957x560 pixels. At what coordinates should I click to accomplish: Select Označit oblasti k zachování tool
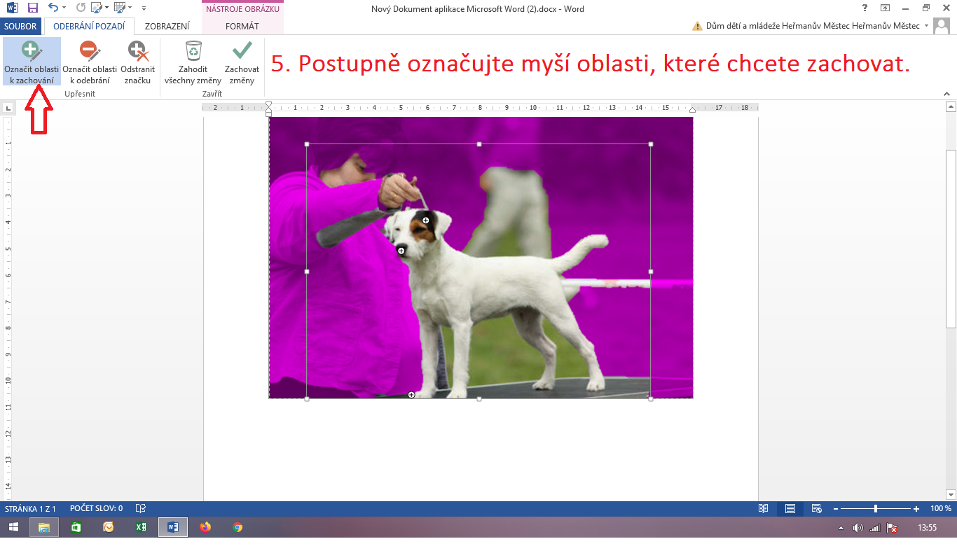(x=32, y=62)
